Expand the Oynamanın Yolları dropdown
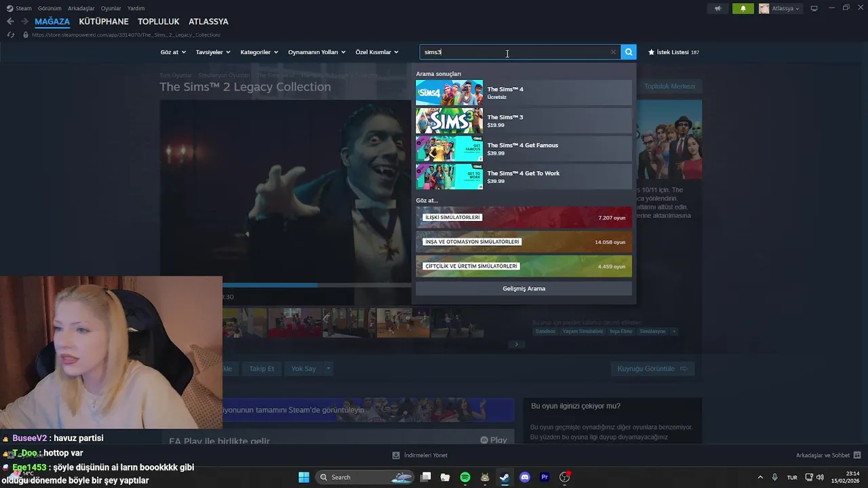Viewport: 868px width, 488px height. coord(317,52)
